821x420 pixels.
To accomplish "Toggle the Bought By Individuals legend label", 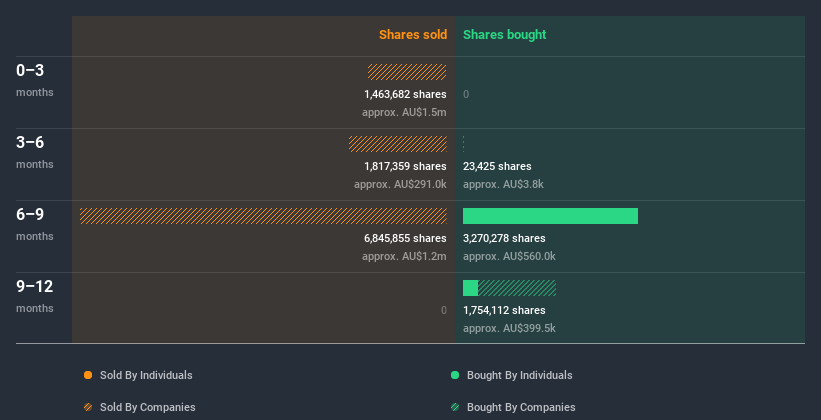I will coord(519,375).
